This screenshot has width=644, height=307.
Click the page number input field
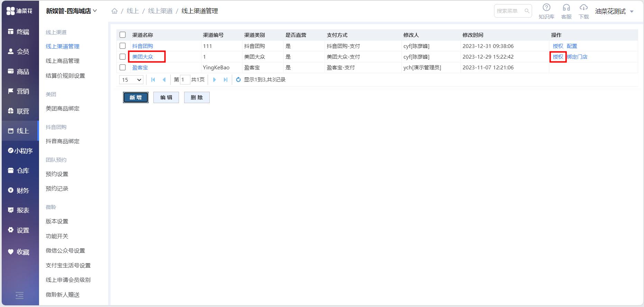(x=185, y=80)
